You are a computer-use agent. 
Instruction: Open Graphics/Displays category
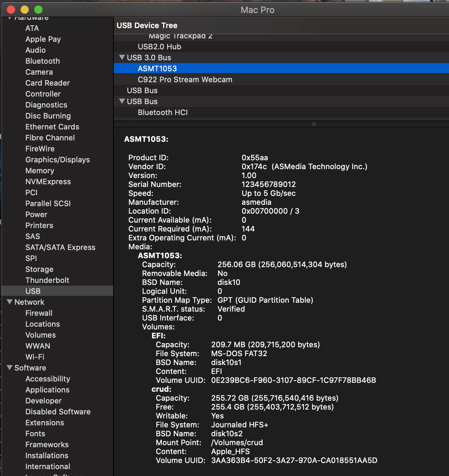tap(58, 160)
